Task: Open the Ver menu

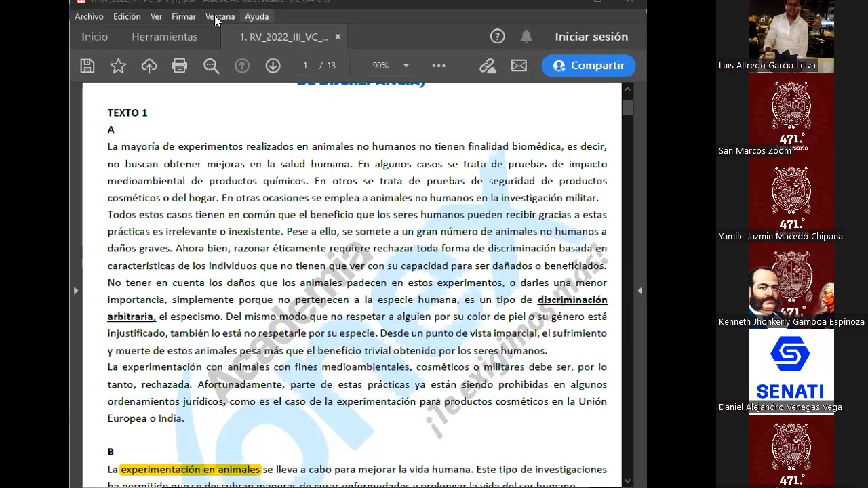Action: tap(156, 16)
